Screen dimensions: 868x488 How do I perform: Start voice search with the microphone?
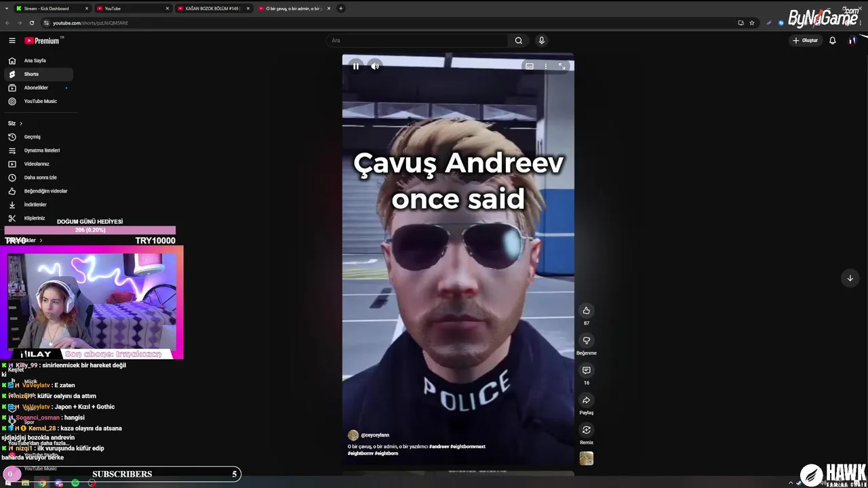[541, 41]
